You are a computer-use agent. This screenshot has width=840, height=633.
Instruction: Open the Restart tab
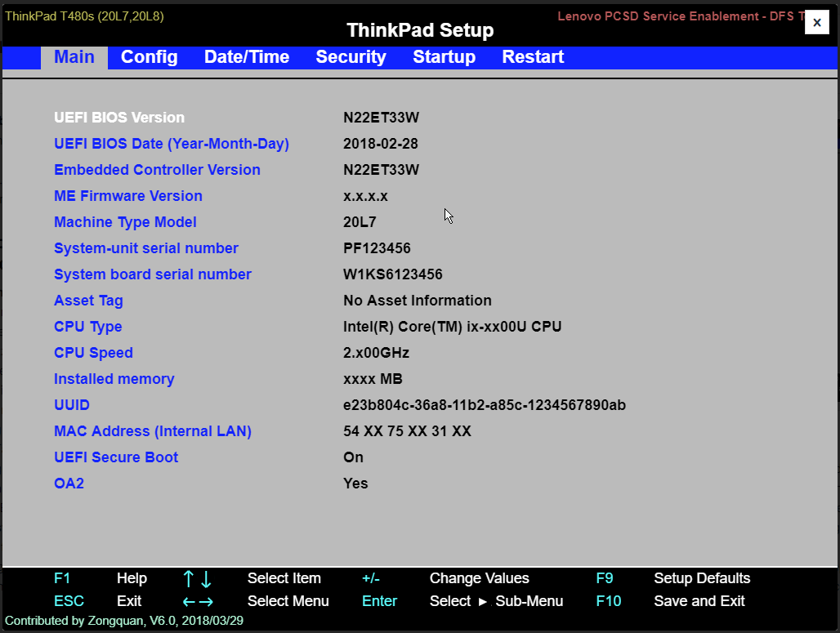pyautogui.click(x=533, y=57)
